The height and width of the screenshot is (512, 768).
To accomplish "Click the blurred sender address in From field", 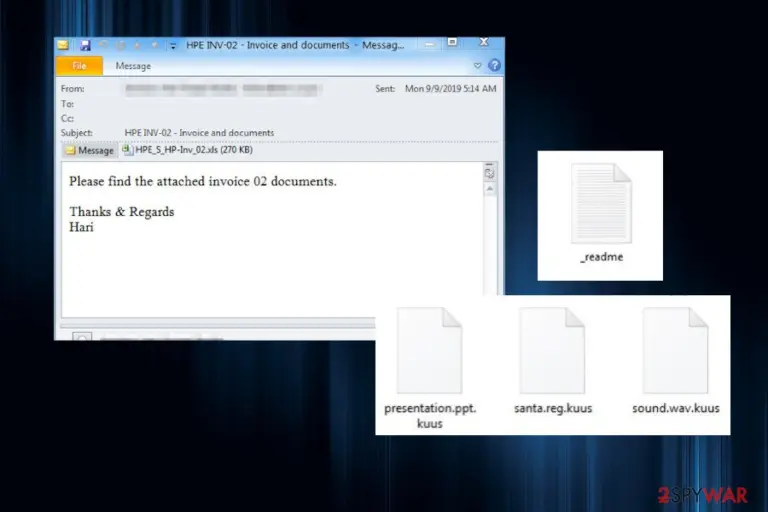I will (x=223, y=89).
